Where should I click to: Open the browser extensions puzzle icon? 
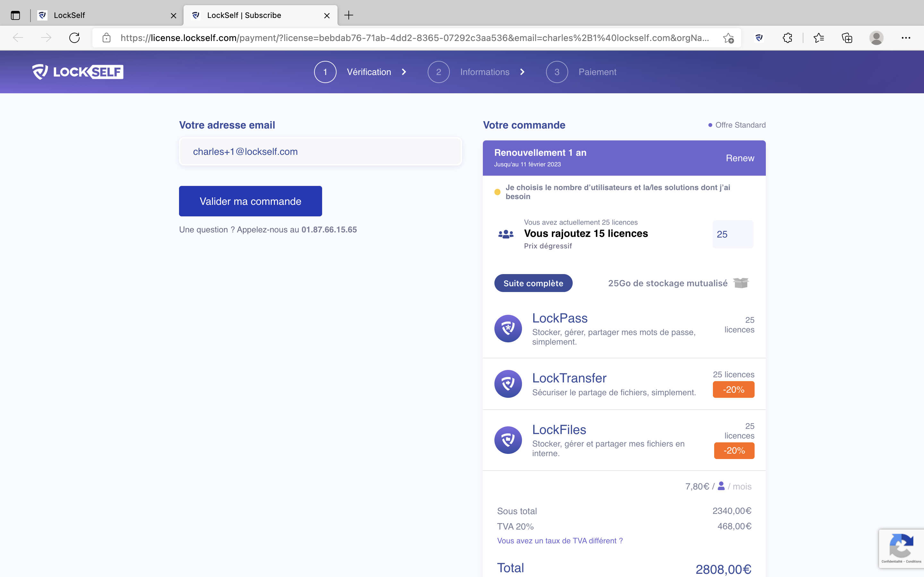pyautogui.click(x=787, y=38)
